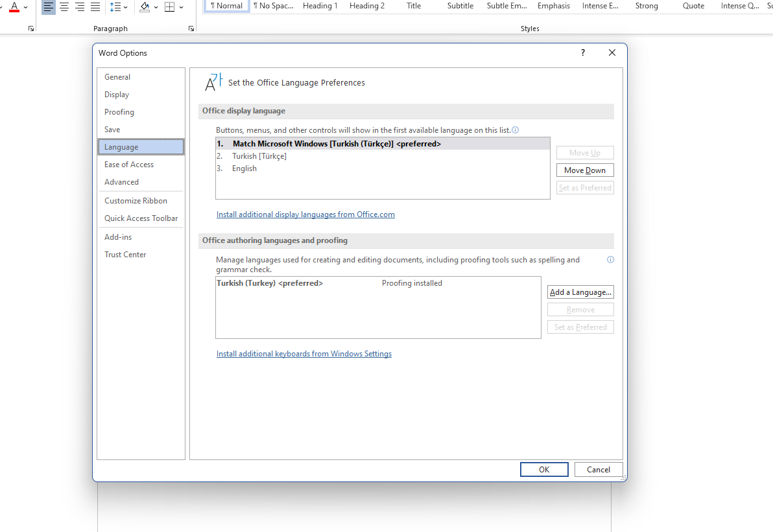Screen dimensions: 773x532
Task: Click display language Set as Preferred button
Action: pyautogui.click(x=585, y=188)
